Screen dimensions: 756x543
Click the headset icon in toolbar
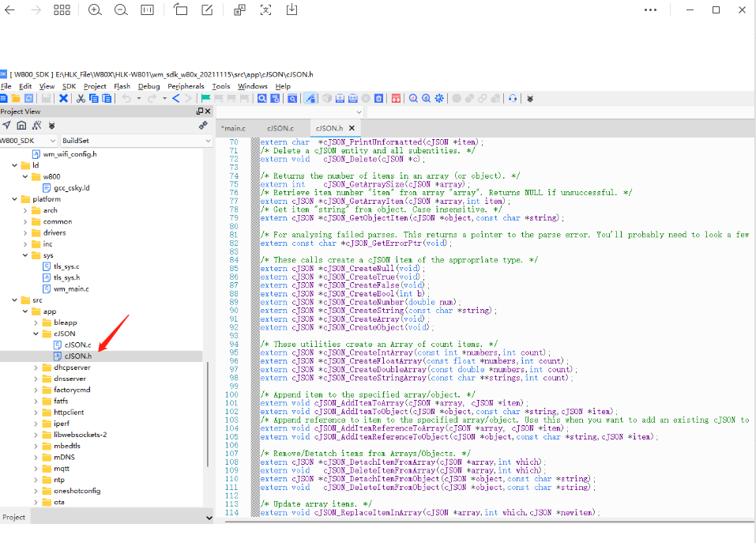(513, 98)
